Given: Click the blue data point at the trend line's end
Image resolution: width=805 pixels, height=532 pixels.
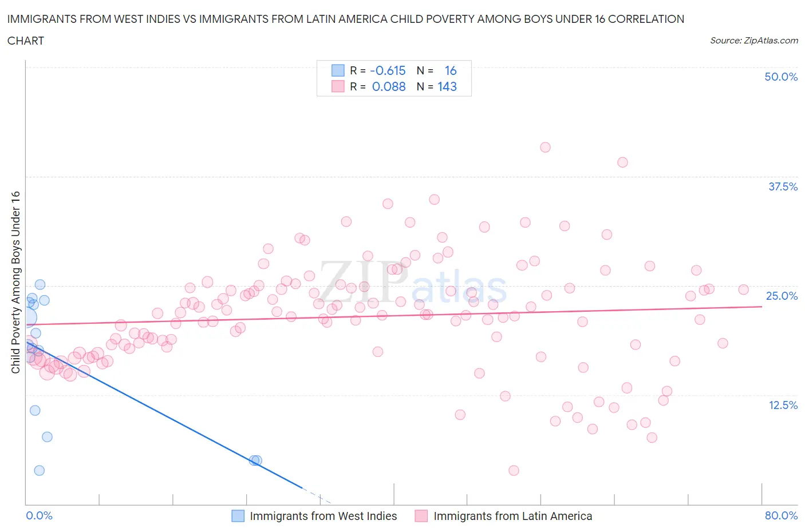Looking at the screenshot, I should tap(255, 460).
